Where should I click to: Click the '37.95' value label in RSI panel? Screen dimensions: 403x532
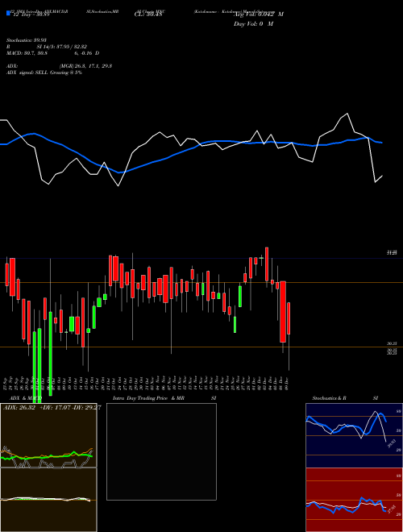pyautogui.click(x=392, y=509)
